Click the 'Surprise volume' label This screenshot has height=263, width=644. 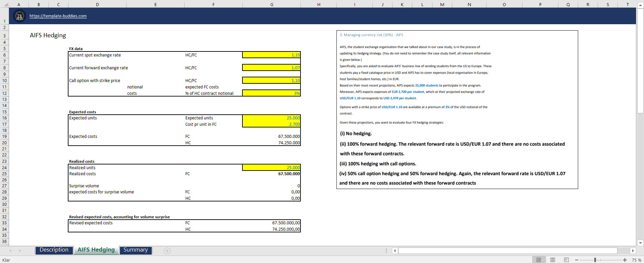pos(84,186)
